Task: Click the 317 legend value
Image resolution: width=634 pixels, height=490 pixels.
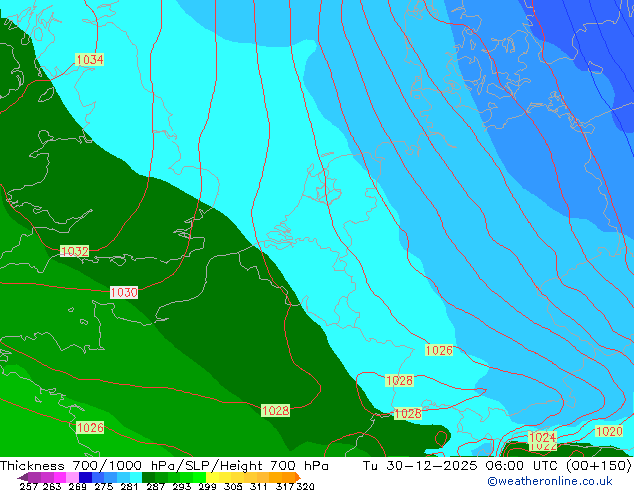Action: point(285,486)
